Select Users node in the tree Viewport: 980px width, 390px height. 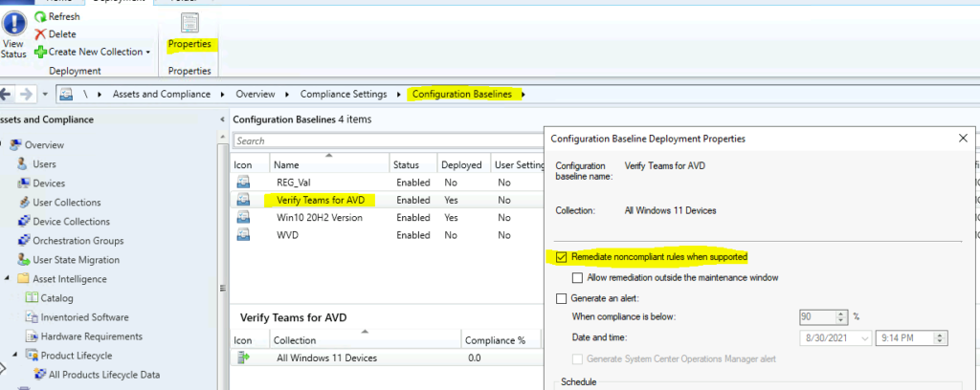click(x=44, y=164)
